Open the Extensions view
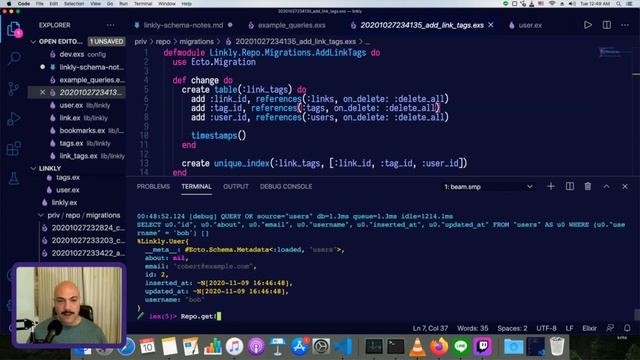640x360 pixels. (x=14, y=149)
